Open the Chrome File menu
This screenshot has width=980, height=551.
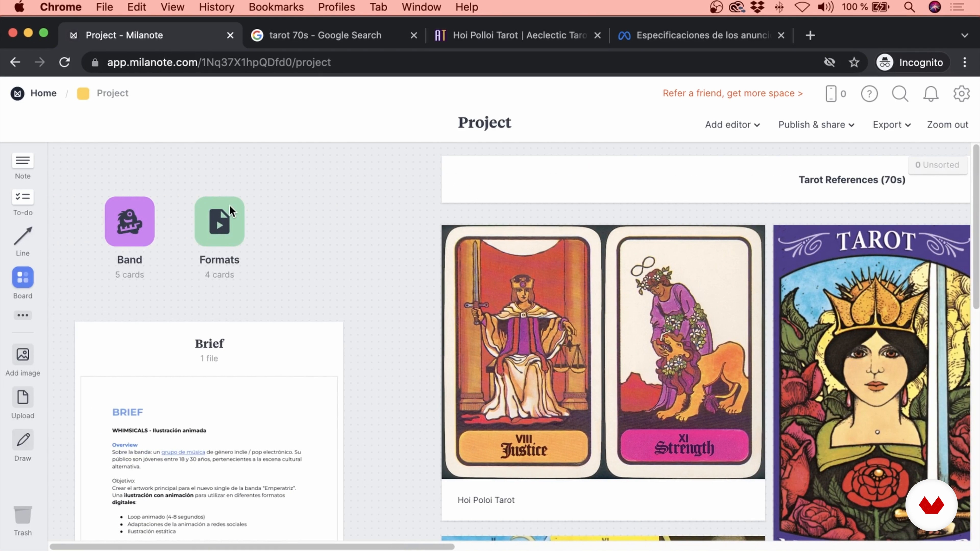click(x=104, y=7)
